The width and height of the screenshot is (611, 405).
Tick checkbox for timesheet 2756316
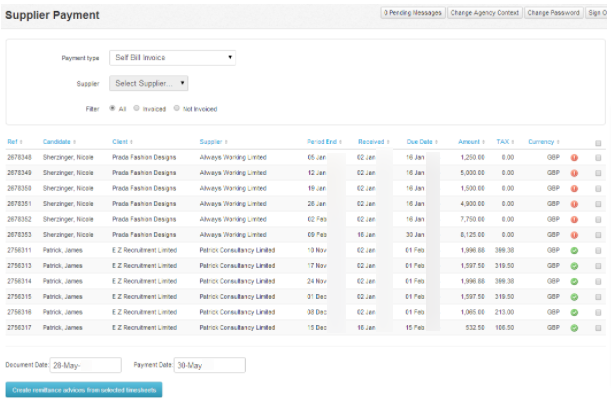pos(598,313)
